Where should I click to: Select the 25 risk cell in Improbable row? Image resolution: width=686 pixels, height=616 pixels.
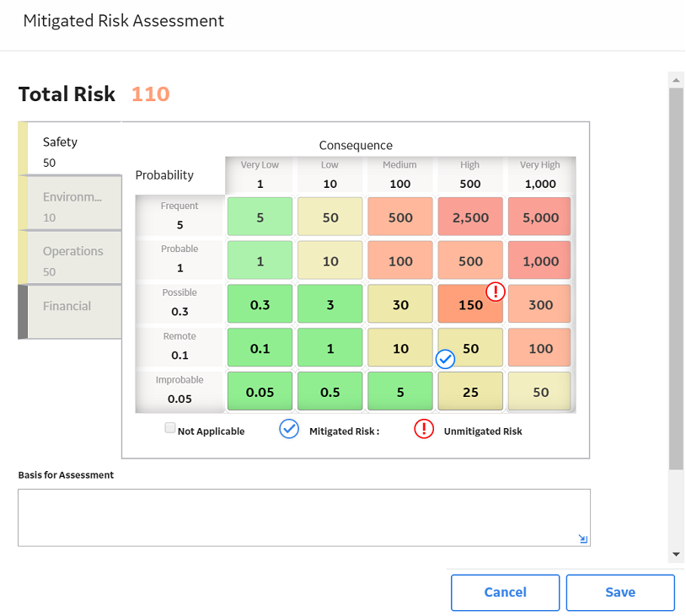tap(470, 392)
